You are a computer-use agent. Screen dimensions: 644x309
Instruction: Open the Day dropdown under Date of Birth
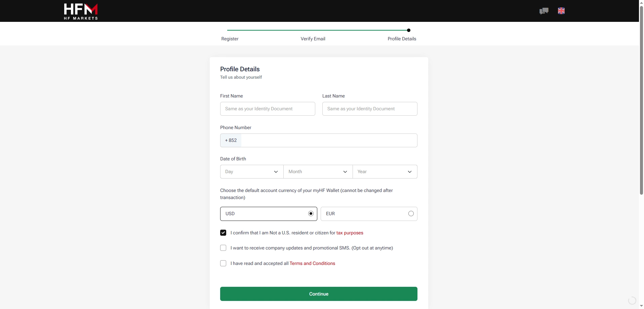251,171
